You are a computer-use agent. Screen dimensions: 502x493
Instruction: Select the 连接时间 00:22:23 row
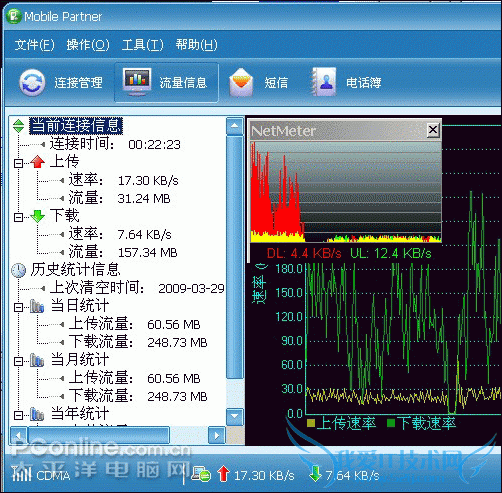point(115,144)
